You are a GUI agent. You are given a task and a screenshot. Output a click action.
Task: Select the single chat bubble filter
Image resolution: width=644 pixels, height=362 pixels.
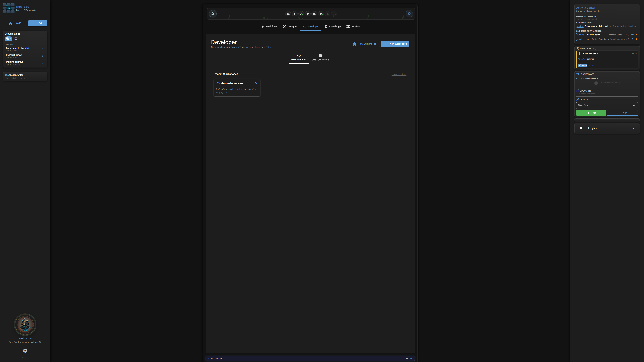[17, 39]
